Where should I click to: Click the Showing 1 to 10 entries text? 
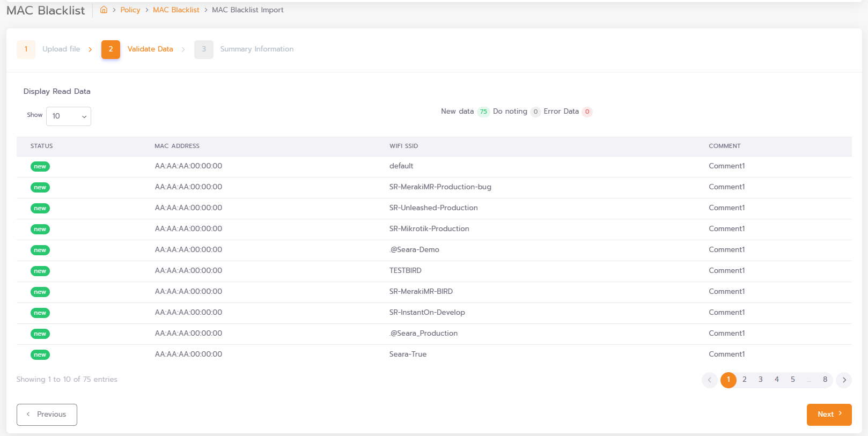(67, 380)
